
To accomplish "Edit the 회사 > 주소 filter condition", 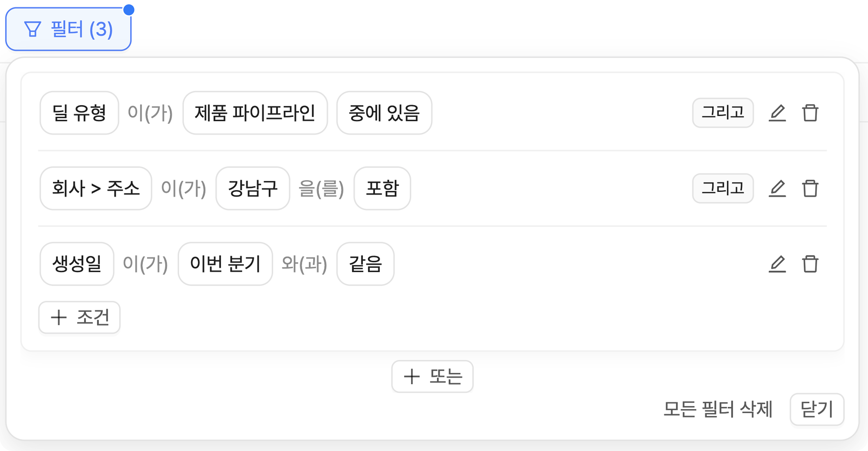I will [x=777, y=188].
